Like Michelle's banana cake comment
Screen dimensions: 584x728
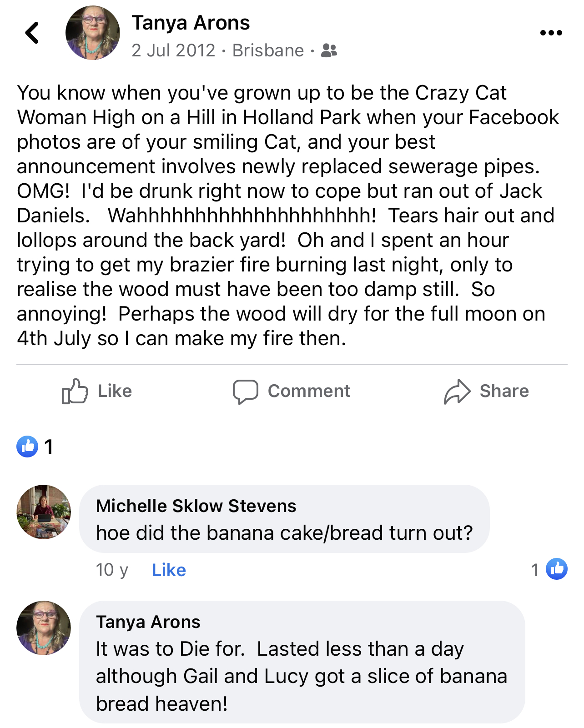[x=169, y=570]
